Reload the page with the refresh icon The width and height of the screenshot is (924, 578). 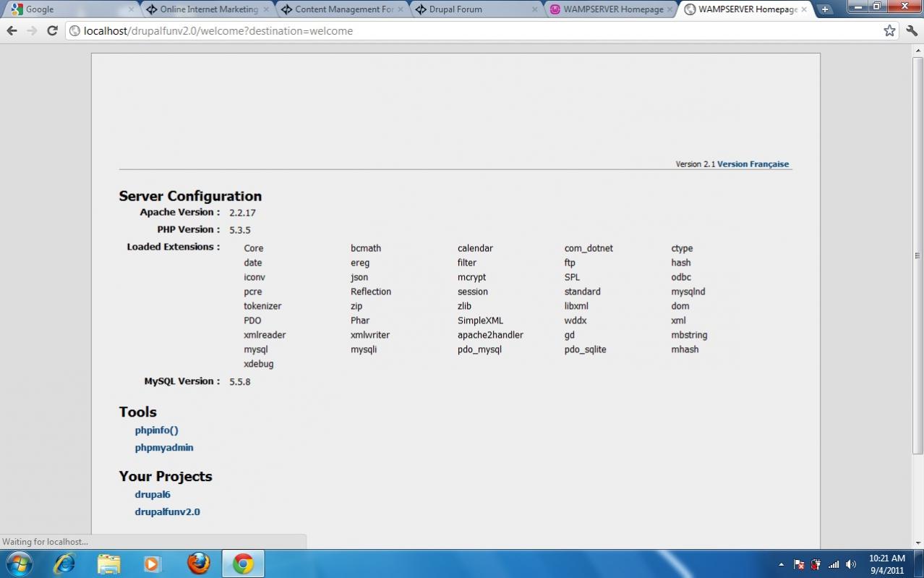(52, 30)
